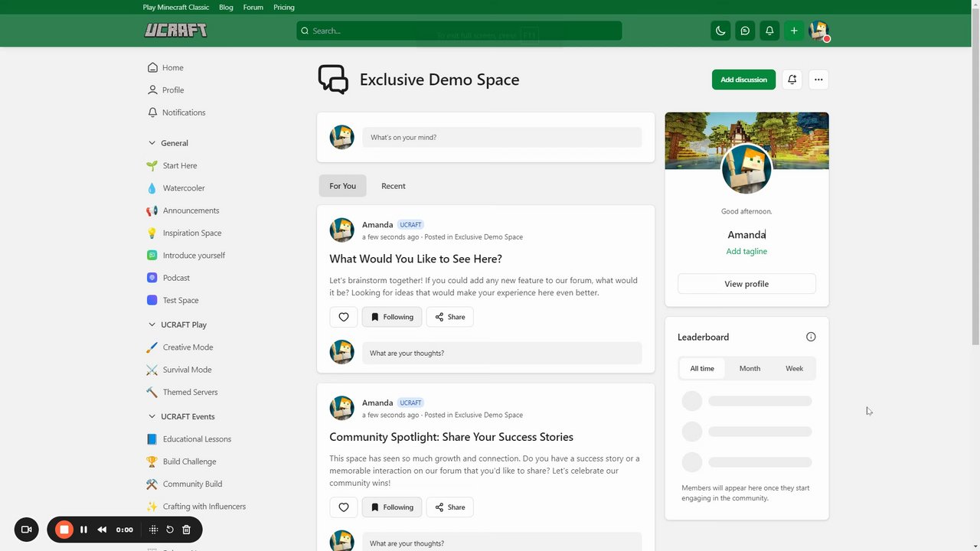This screenshot has height=551, width=980.
Task: Stop the screen recording
Action: pyautogui.click(x=64, y=530)
